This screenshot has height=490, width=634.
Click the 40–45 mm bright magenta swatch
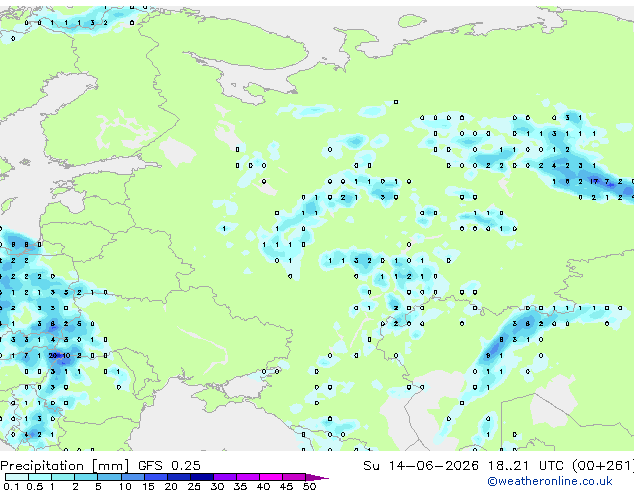271,477
